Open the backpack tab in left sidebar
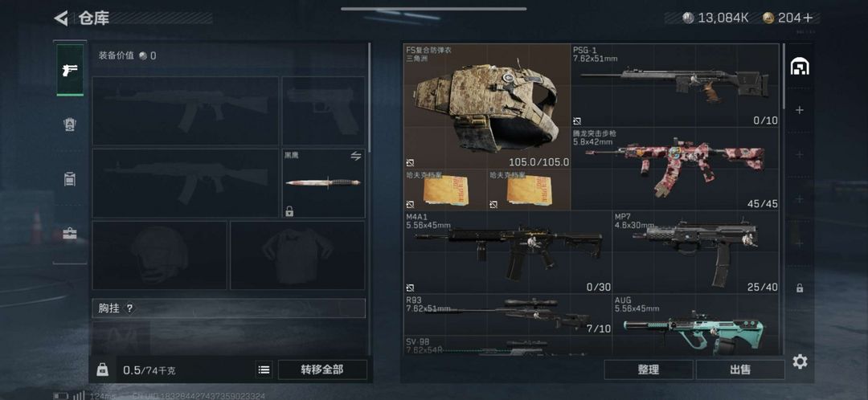The width and height of the screenshot is (868, 400). pyautogui.click(x=70, y=178)
